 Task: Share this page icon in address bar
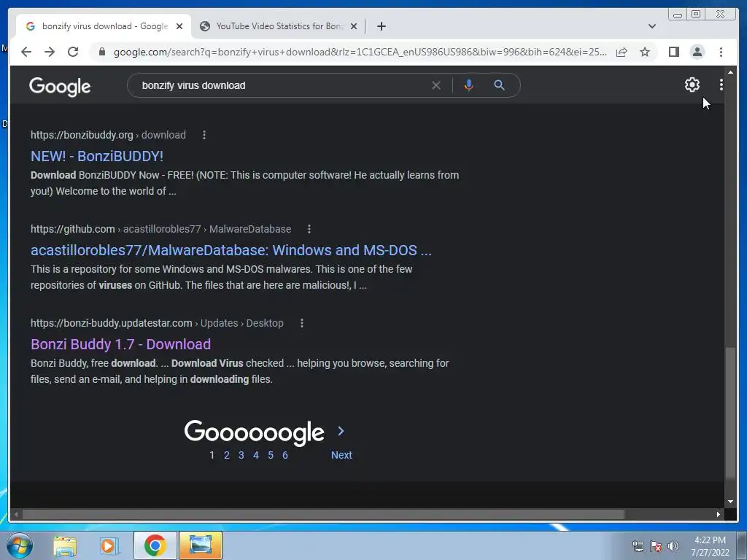[x=622, y=52]
